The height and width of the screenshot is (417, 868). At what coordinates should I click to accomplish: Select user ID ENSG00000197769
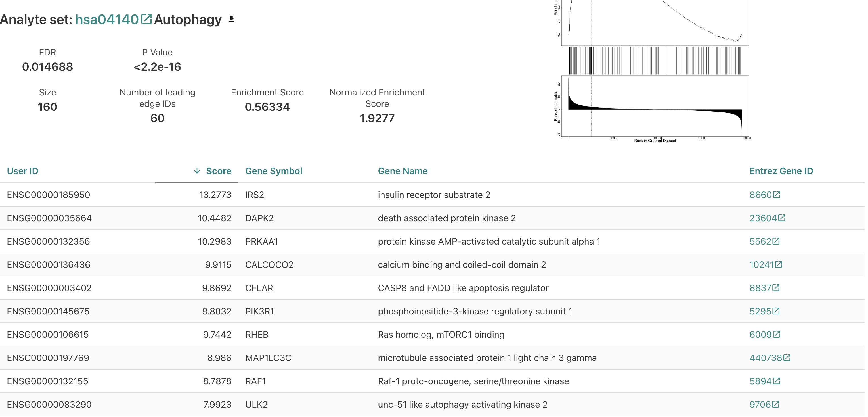click(x=48, y=358)
